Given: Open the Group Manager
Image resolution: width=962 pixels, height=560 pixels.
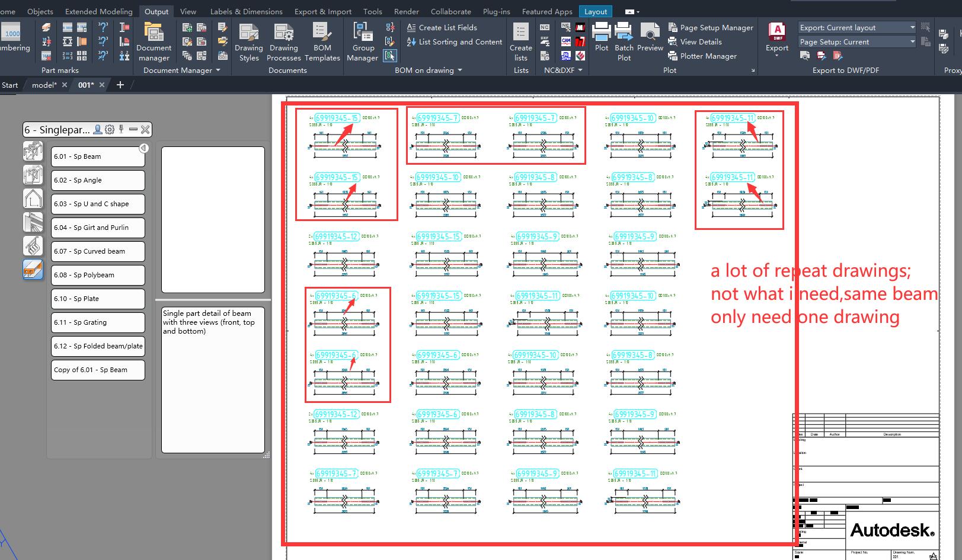Looking at the screenshot, I should 362,42.
